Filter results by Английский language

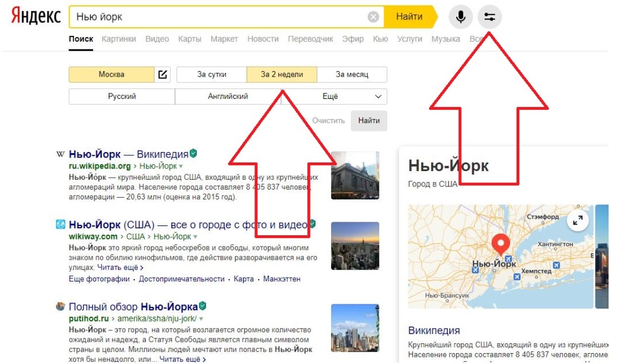[228, 96]
